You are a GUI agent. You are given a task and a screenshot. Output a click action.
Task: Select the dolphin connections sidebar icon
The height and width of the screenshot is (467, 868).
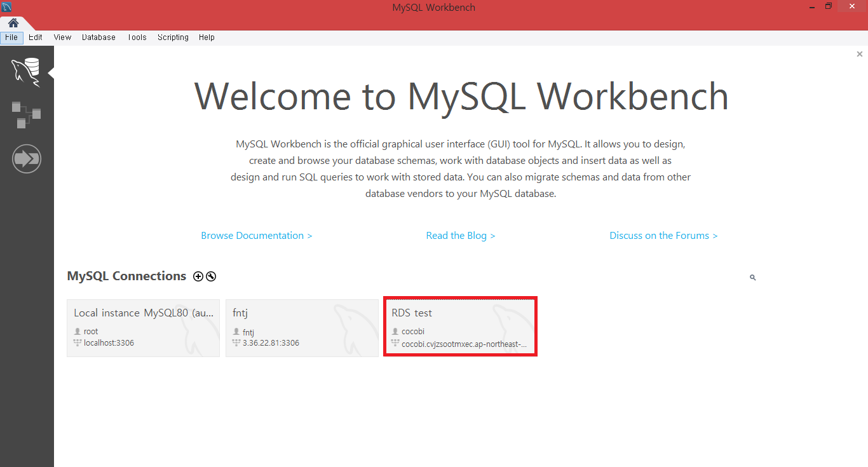(x=27, y=72)
